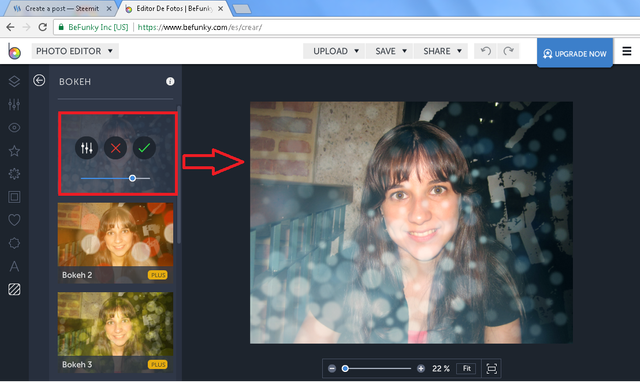This screenshot has height=382, width=640.
Task: Open the Artsy icon in sidebar
Action: point(14,174)
